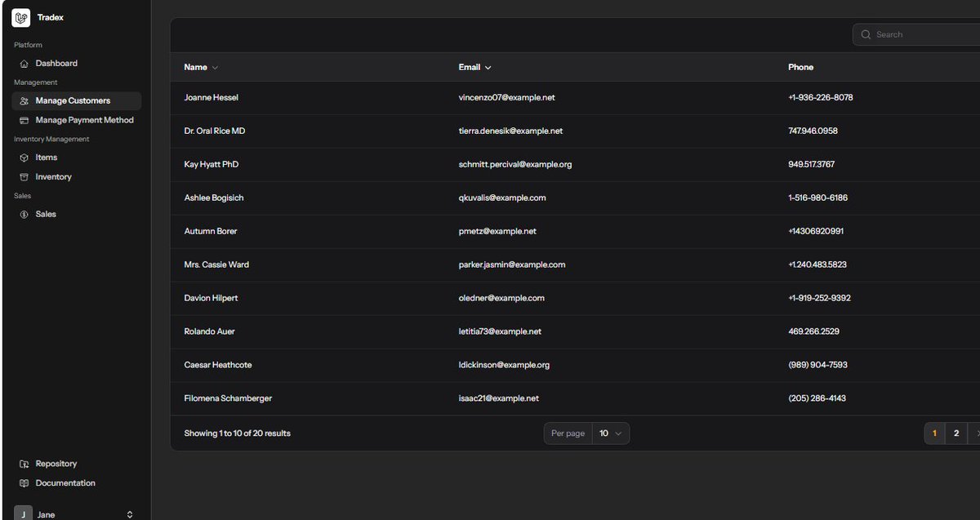Click phone number +14306920991
This screenshot has height=520, width=980.
tap(816, 232)
